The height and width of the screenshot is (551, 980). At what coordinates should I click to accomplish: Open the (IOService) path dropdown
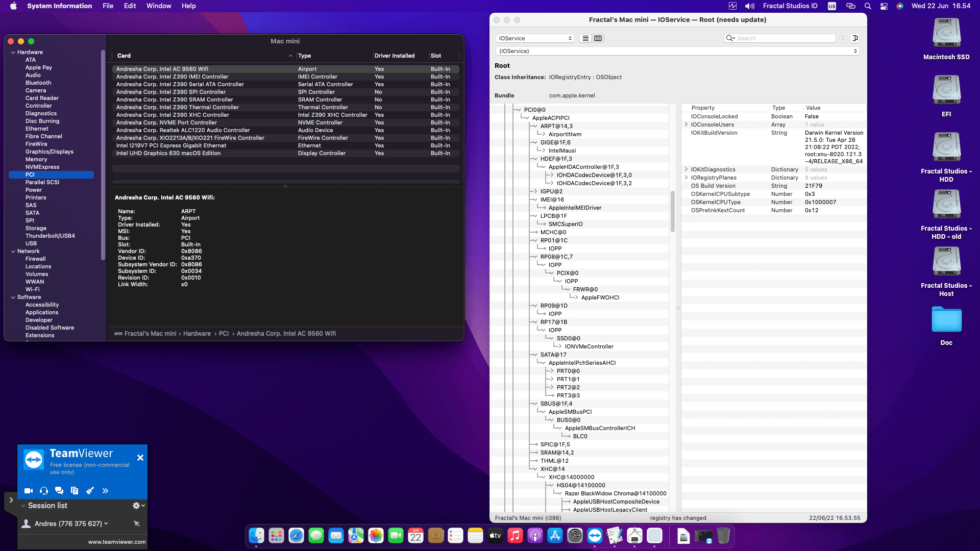click(x=677, y=51)
